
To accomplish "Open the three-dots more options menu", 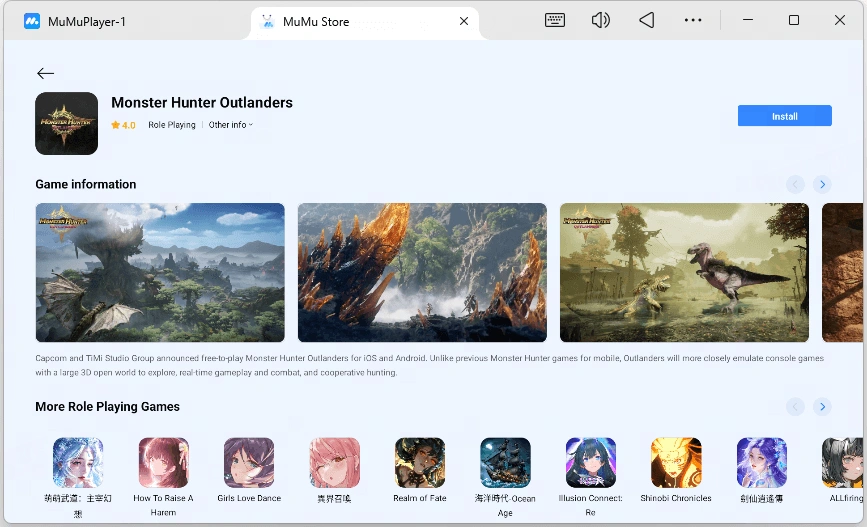I will (693, 20).
